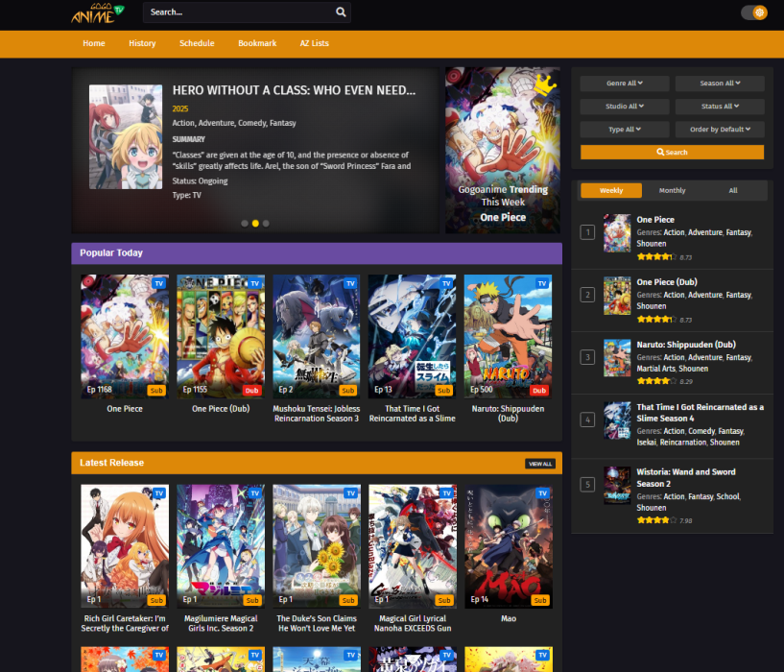This screenshot has height=672, width=784.
Task: Open rank 3 Naruto: Shippuuden (Dub) sidebar title
Action: [x=686, y=345]
